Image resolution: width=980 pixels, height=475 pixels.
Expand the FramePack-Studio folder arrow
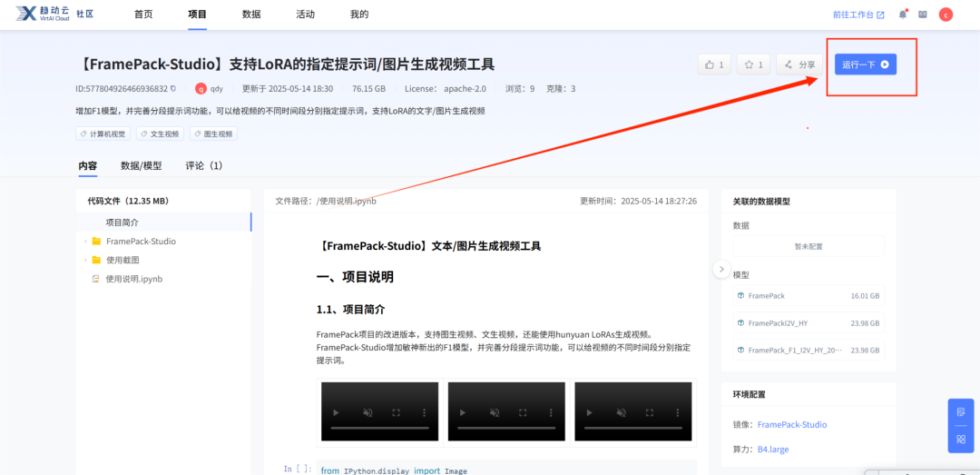click(x=85, y=241)
